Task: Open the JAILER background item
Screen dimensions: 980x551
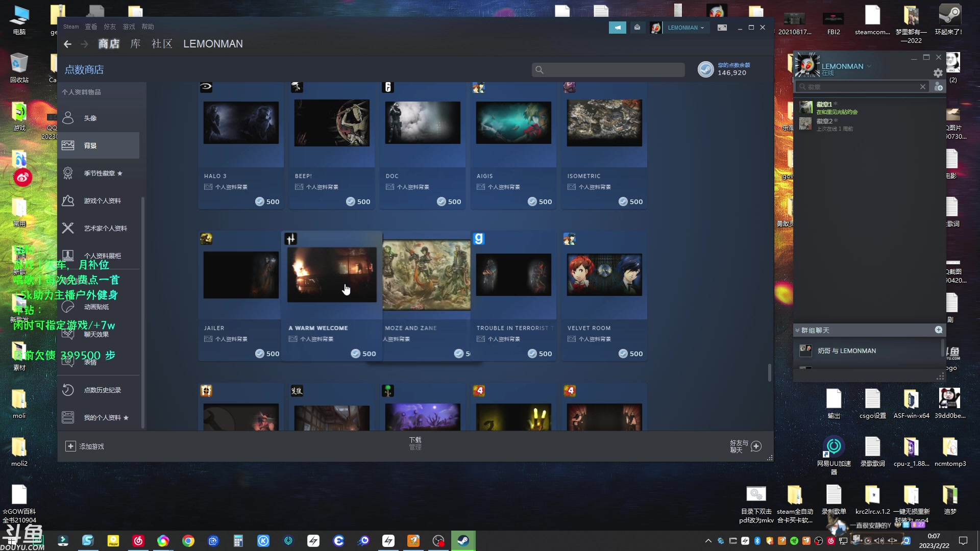Action: pyautogui.click(x=240, y=296)
